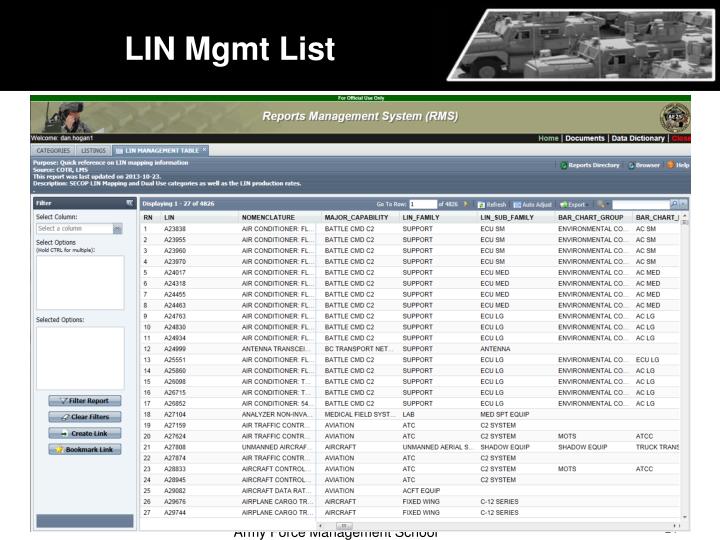Go to Home link
The width and height of the screenshot is (720, 540).
click(548, 138)
